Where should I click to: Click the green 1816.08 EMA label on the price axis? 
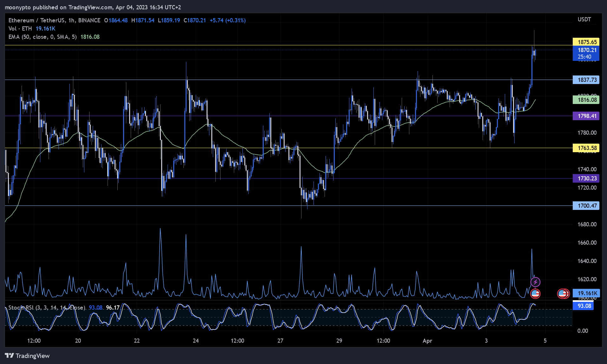coord(586,100)
